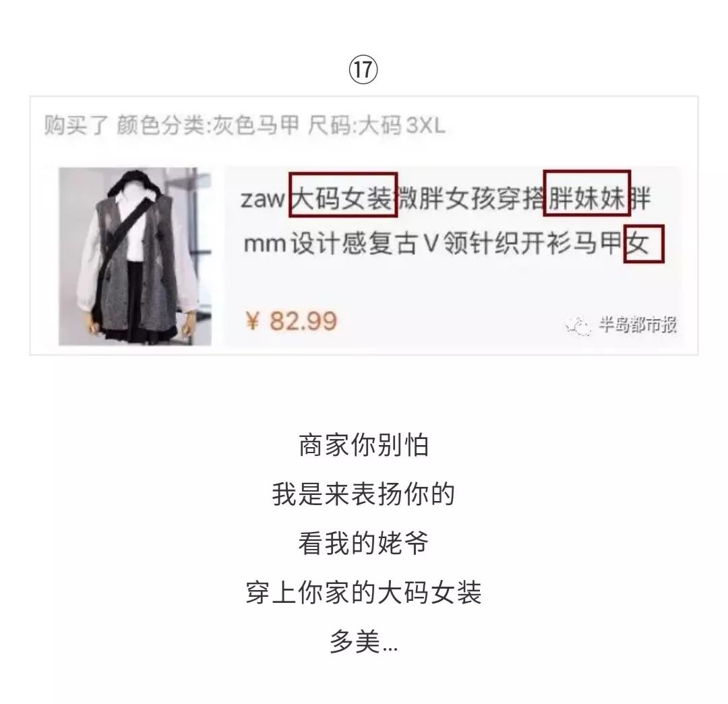Open product title starting with zaw
The height and width of the screenshot is (704, 728).
pos(446,220)
